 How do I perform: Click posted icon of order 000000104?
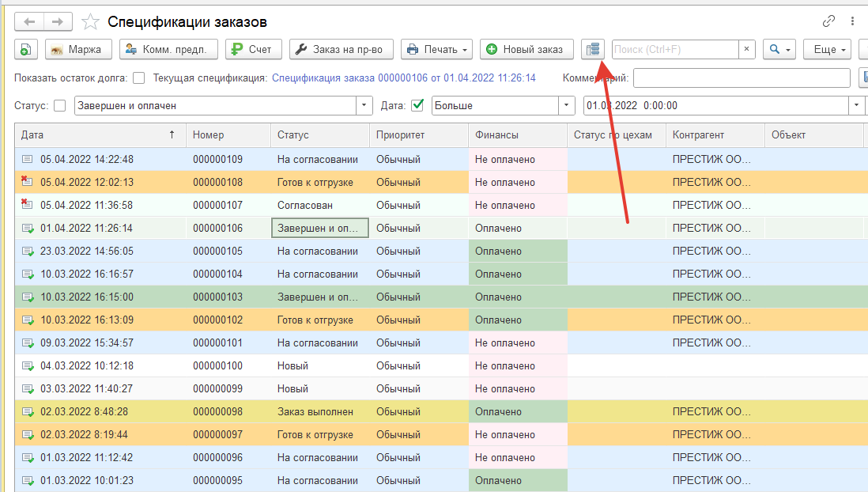(28, 274)
